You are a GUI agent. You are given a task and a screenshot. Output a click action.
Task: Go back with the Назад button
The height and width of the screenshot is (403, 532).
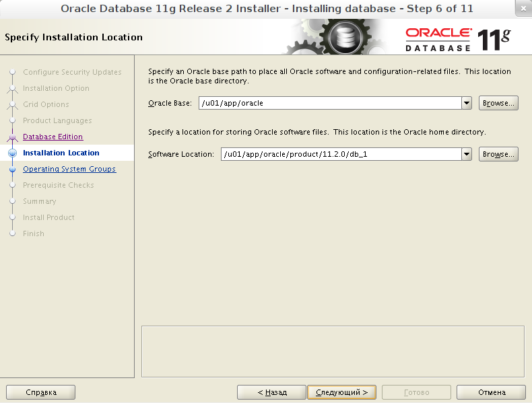tap(272, 392)
